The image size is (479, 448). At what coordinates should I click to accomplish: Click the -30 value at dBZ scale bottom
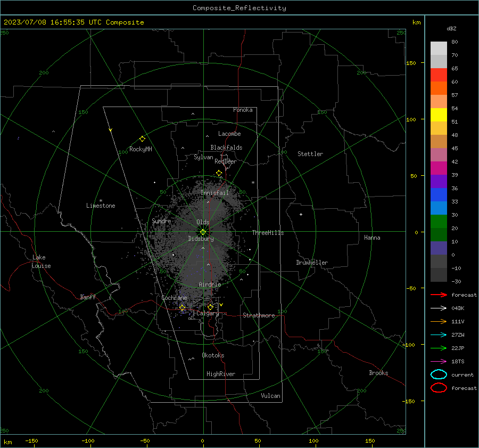coord(456,282)
